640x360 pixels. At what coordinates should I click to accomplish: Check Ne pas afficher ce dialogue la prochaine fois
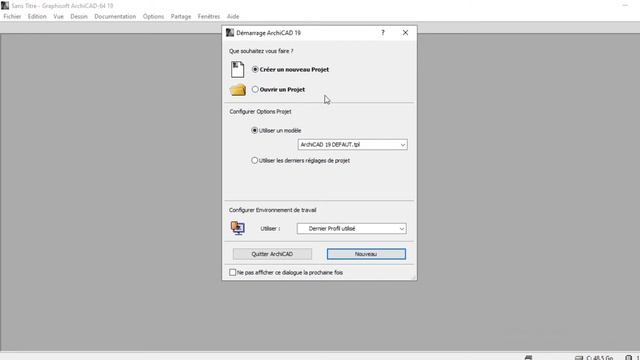[x=232, y=272]
